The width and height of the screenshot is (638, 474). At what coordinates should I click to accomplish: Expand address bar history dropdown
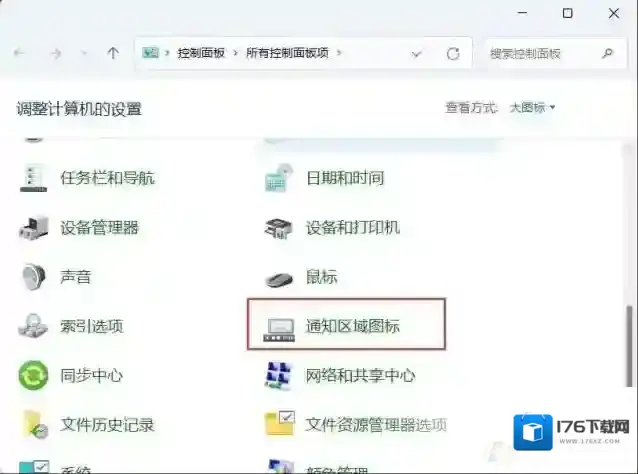[x=416, y=54]
